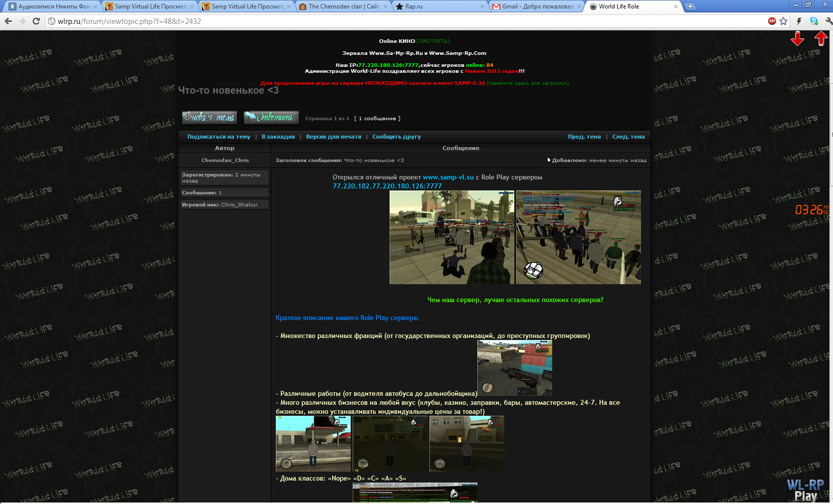Click the blue IP address in post
Image resolution: width=833 pixels, height=504 pixels.
(x=387, y=186)
